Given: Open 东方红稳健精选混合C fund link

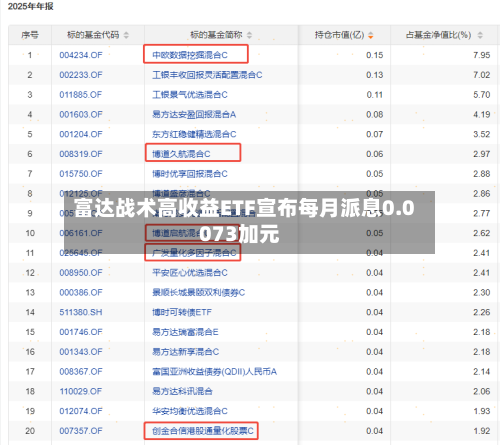Looking at the screenshot, I should [x=194, y=134].
